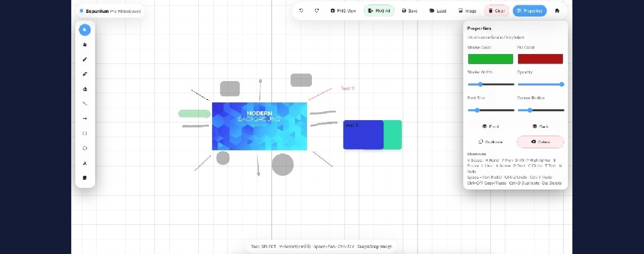644x254 pixels.
Task: Click the Modern Background image on canvas
Action: click(x=259, y=126)
